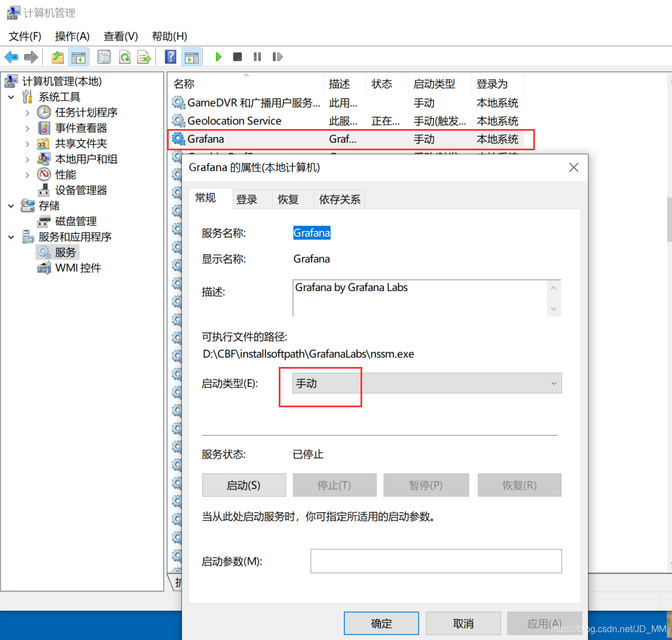Collapse the 服务和应用程序 tree node
The width and height of the screenshot is (672, 640).
11,237
